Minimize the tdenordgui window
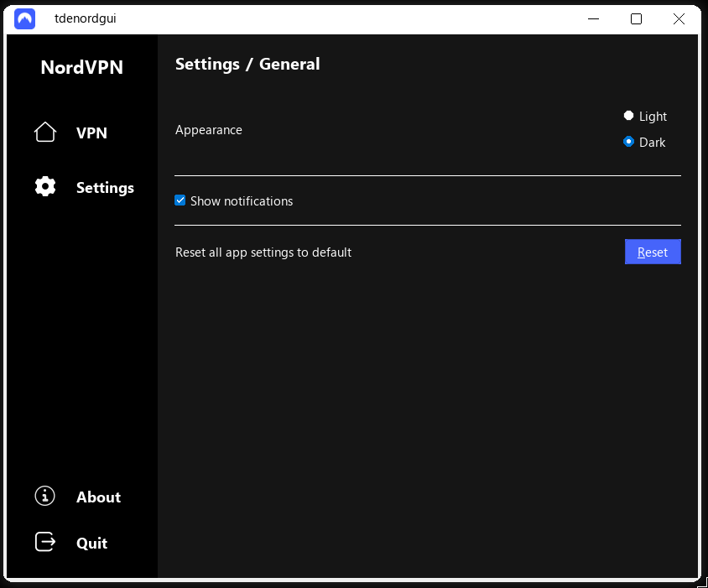This screenshot has width=708, height=588. click(x=593, y=19)
